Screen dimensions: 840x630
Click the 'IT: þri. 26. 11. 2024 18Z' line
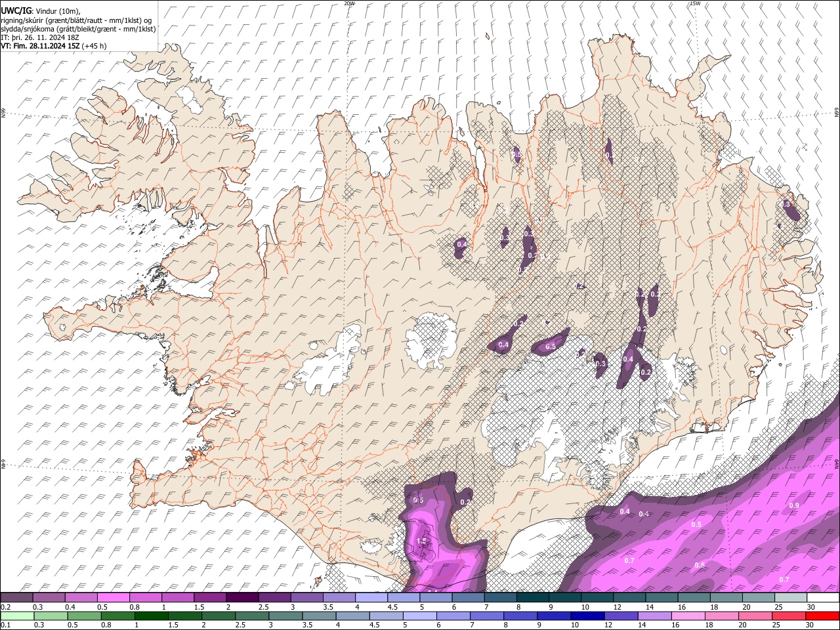click(x=40, y=37)
